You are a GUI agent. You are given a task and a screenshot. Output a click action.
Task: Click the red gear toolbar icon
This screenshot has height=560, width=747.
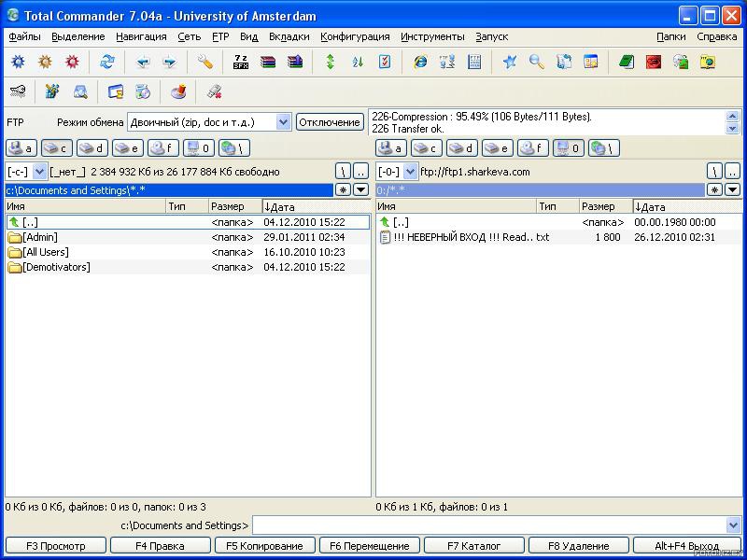(72, 62)
